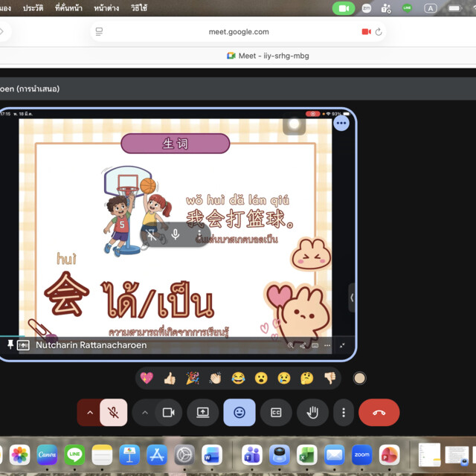
Task: Expand video settings arrow beside camera
Action: tap(145, 412)
